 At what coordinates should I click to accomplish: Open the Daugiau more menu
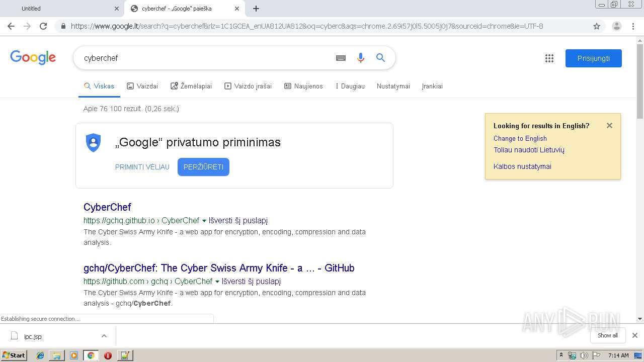[350, 86]
